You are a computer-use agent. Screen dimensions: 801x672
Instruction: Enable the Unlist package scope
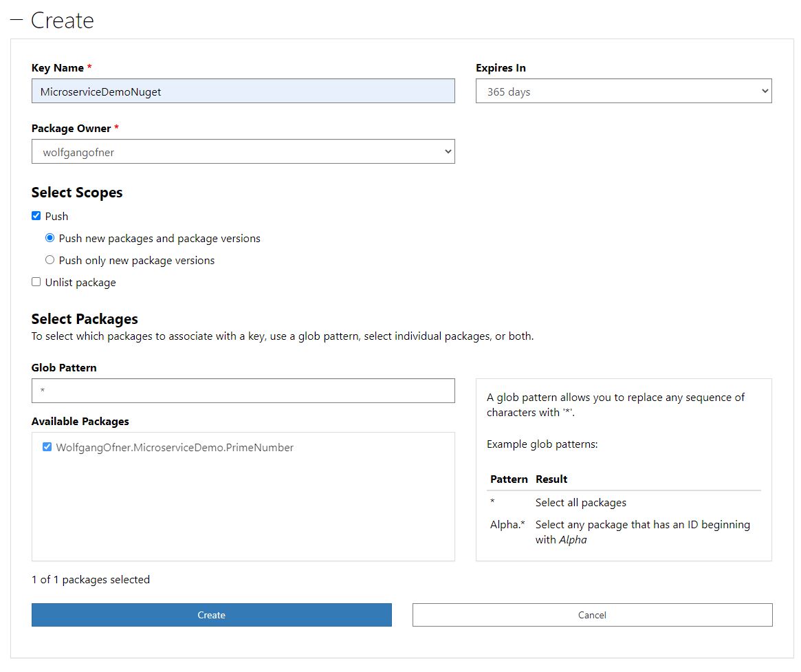pyautogui.click(x=36, y=281)
